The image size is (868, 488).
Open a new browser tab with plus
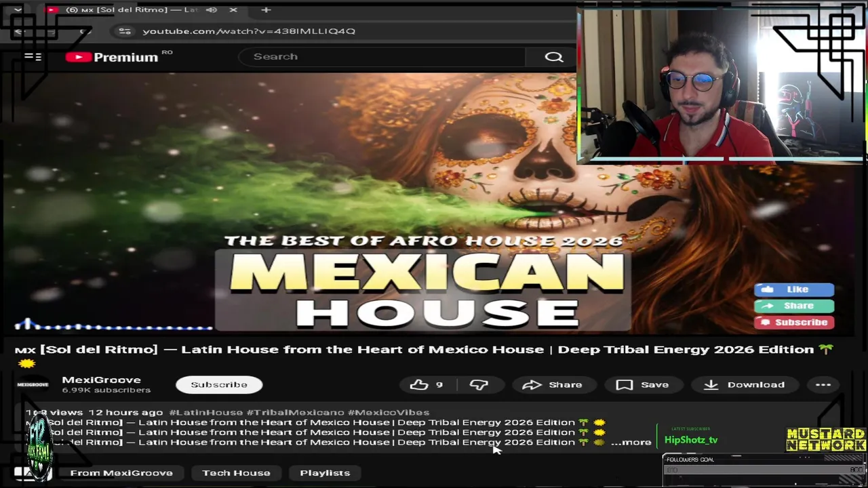coord(266,9)
